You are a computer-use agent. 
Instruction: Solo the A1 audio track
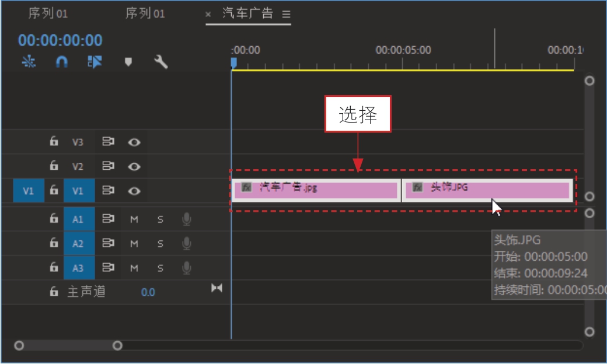point(161,220)
